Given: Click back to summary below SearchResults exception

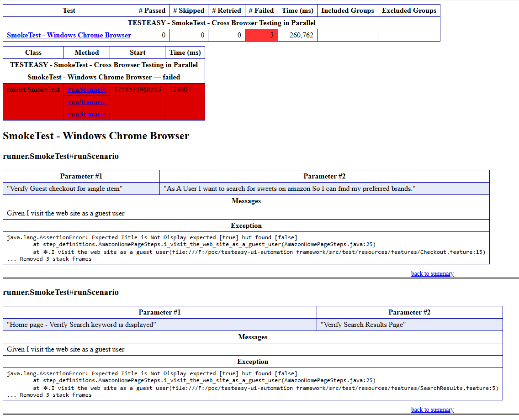Looking at the screenshot, I should (432, 409).
